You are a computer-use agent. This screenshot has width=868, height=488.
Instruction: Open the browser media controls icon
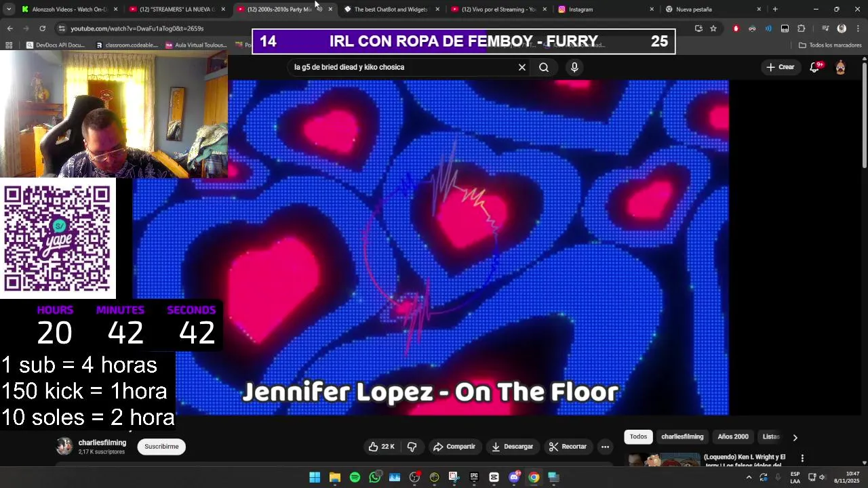tap(825, 28)
